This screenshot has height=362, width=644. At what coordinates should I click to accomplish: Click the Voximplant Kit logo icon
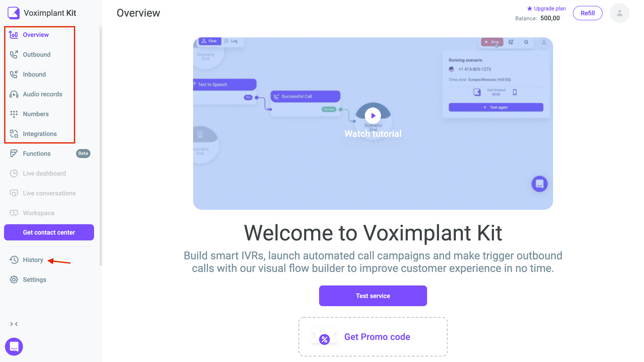click(x=14, y=13)
